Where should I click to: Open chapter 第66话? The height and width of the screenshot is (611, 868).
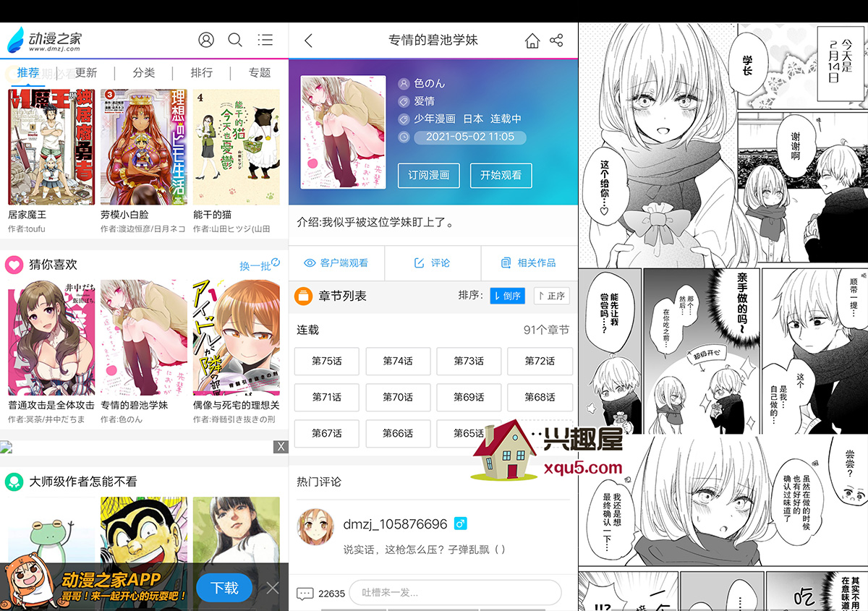coord(398,433)
